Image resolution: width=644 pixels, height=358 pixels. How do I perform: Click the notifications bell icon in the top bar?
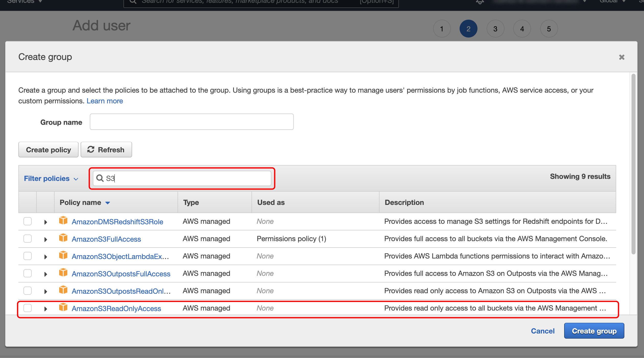point(480,2)
